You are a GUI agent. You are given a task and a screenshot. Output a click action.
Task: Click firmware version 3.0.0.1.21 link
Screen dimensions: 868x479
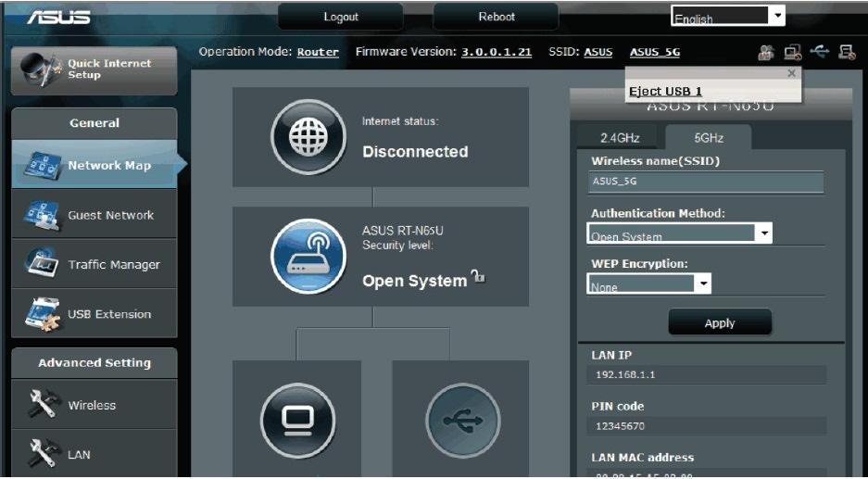497,52
